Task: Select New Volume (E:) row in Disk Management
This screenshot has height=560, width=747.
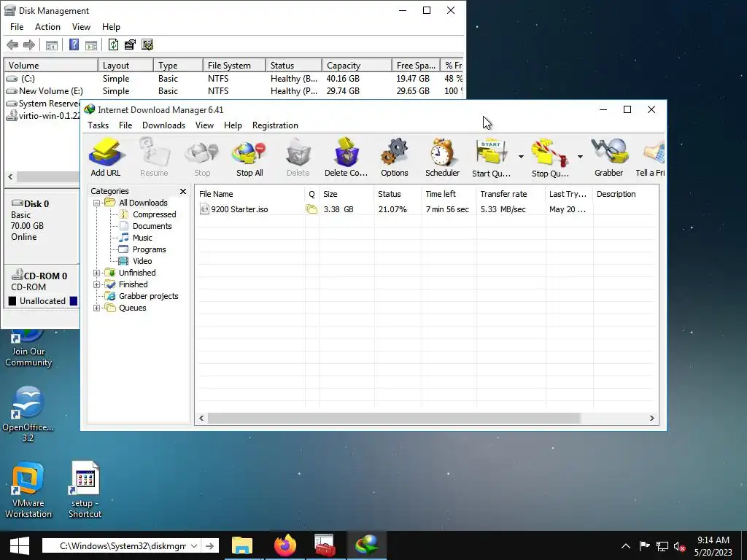Action: [x=233, y=91]
